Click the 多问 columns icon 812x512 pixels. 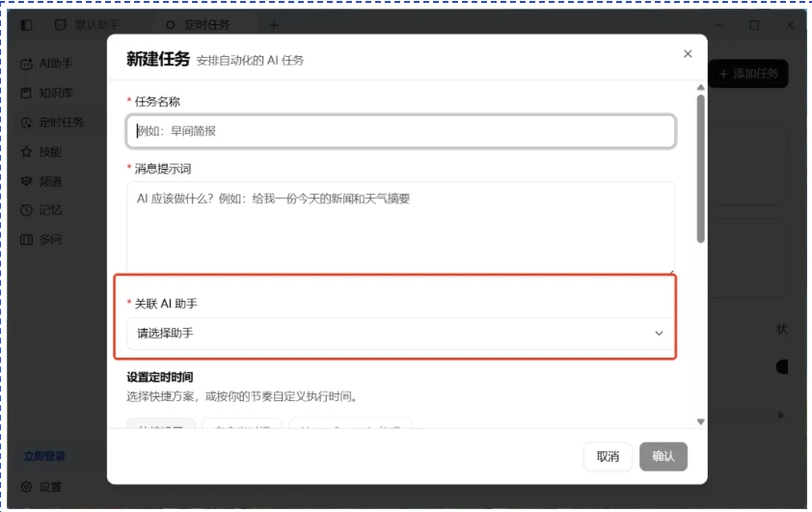tap(26, 240)
